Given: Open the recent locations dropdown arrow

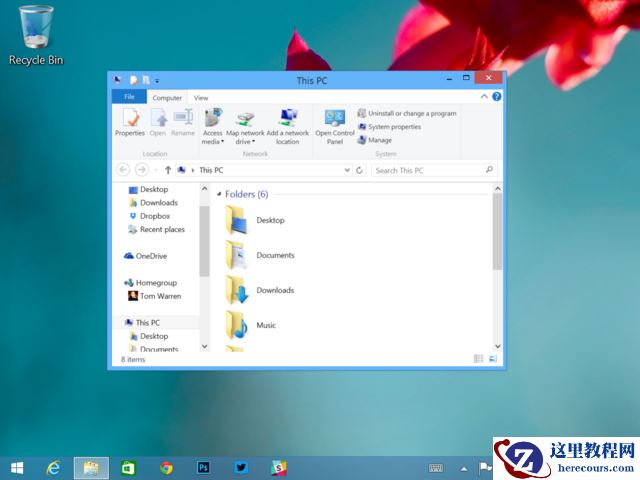Looking at the screenshot, I should point(156,170).
